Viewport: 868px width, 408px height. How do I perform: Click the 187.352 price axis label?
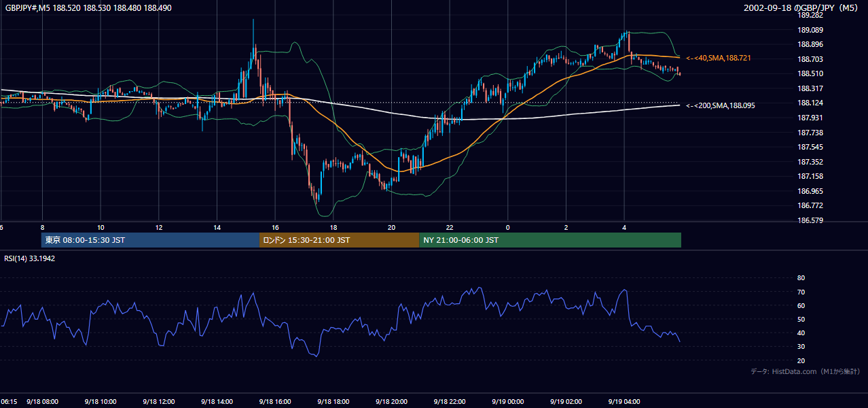[810, 162]
